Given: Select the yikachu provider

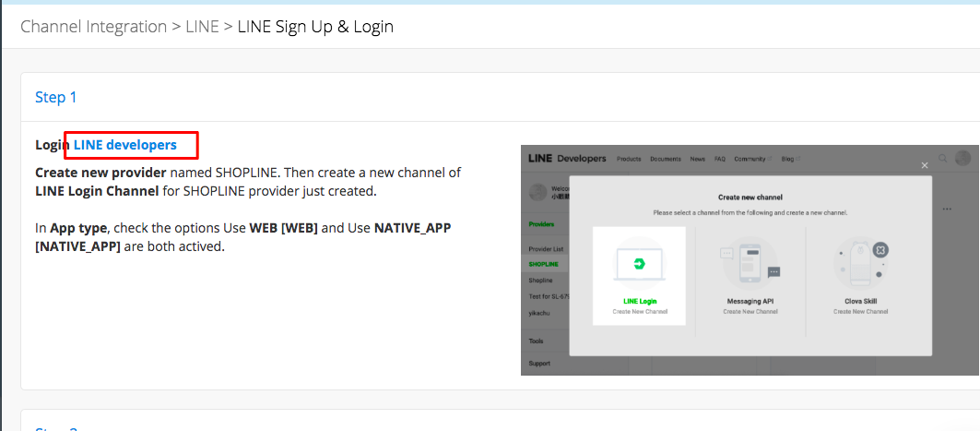Looking at the screenshot, I should (539, 312).
